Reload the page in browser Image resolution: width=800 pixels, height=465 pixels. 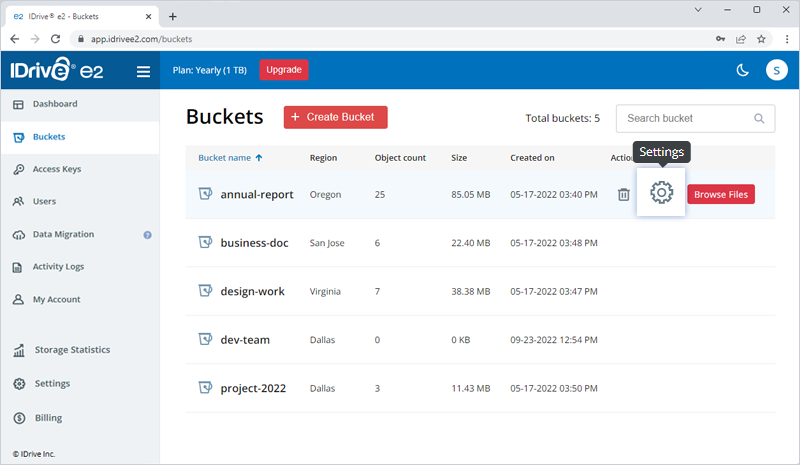[x=56, y=39]
